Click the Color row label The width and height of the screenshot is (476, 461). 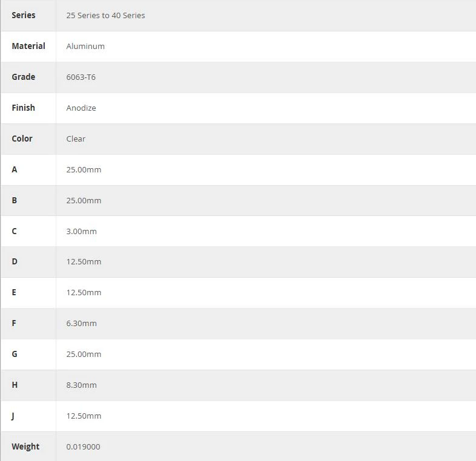[22, 139]
